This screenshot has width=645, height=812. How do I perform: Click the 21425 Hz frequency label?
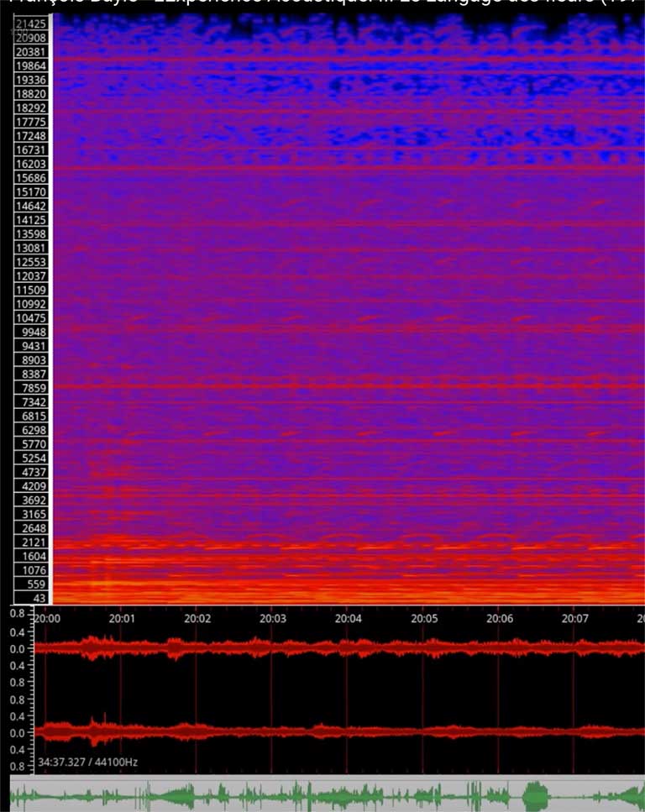(31, 24)
